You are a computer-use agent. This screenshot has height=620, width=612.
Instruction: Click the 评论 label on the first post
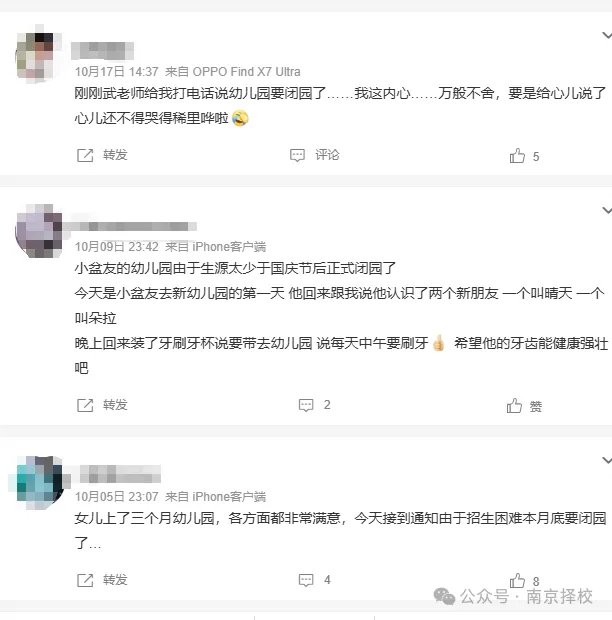click(x=327, y=155)
